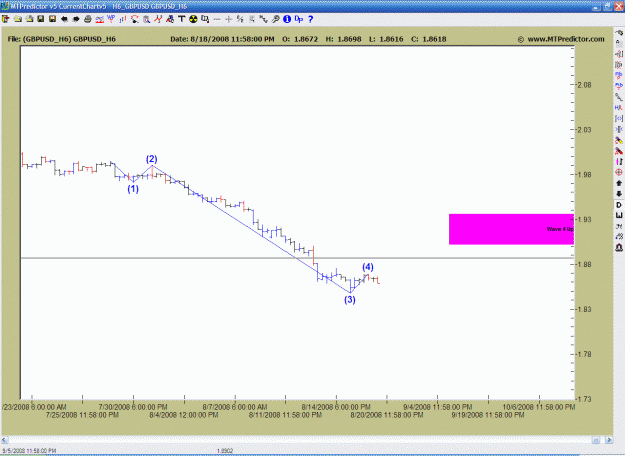Click the right arrow of horizontal scrollbar
625x456 pixels.
click(x=609, y=440)
